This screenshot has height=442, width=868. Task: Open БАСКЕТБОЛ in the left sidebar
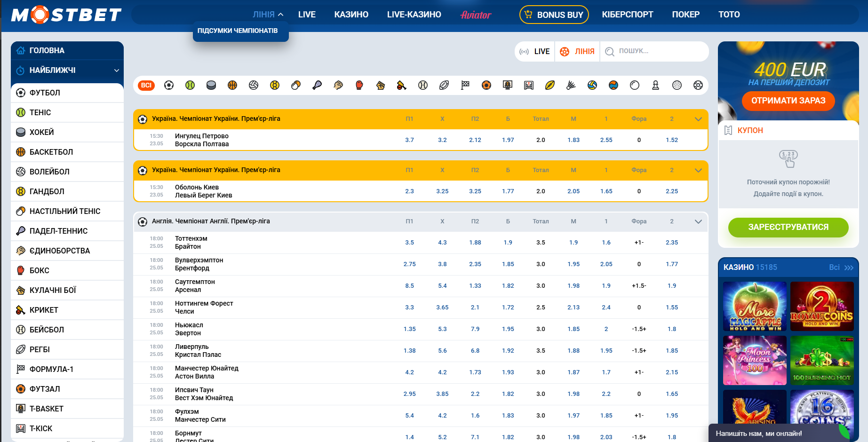[67, 152]
